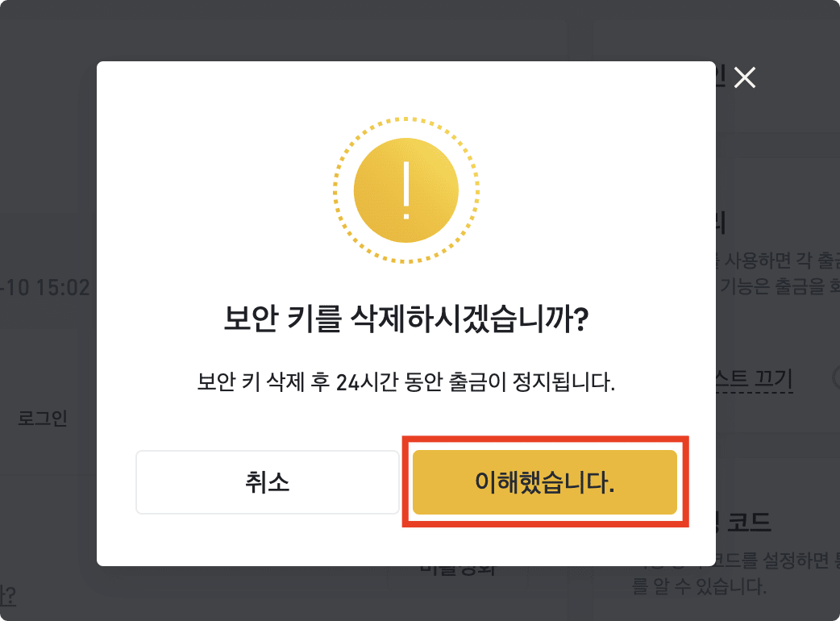Cancel deletion with the 취소 button
Viewport: 840px width, 621px height.
coord(268,482)
